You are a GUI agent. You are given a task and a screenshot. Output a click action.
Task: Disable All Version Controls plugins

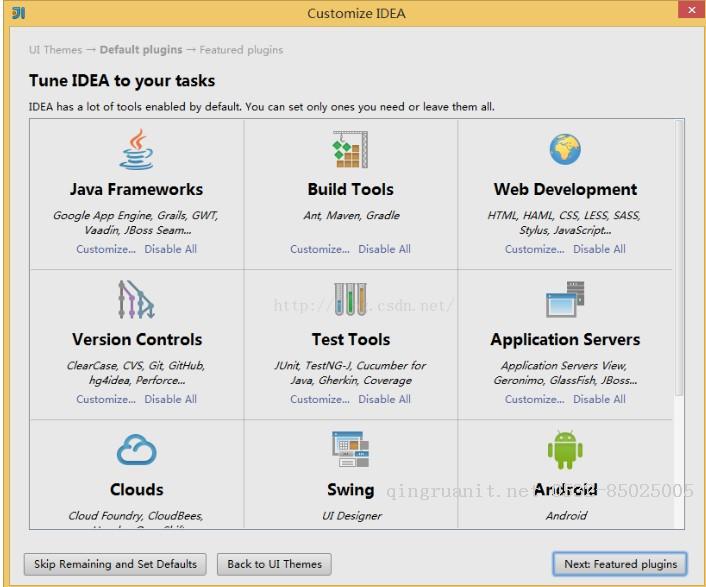[x=171, y=399]
